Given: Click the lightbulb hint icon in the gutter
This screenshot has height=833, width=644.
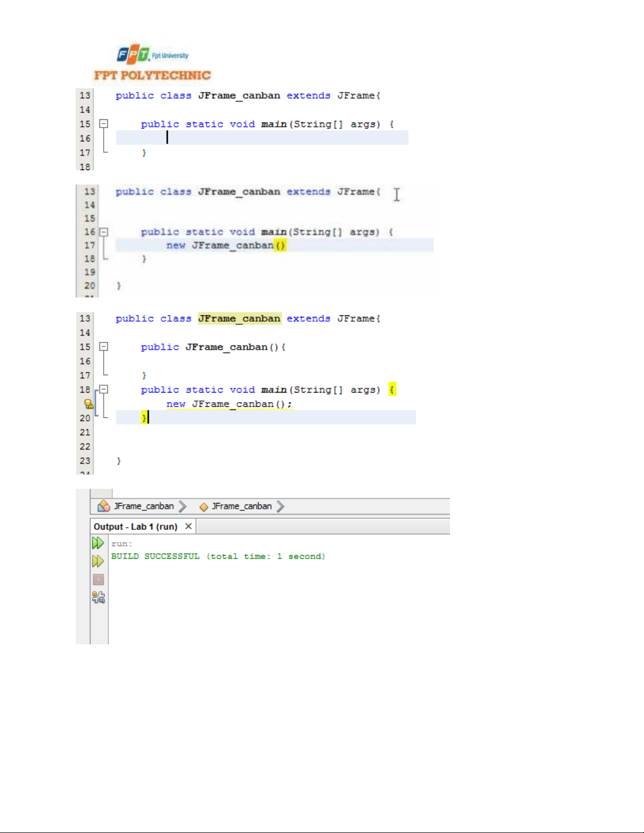Looking at the screenshot, I should point(88,404).
